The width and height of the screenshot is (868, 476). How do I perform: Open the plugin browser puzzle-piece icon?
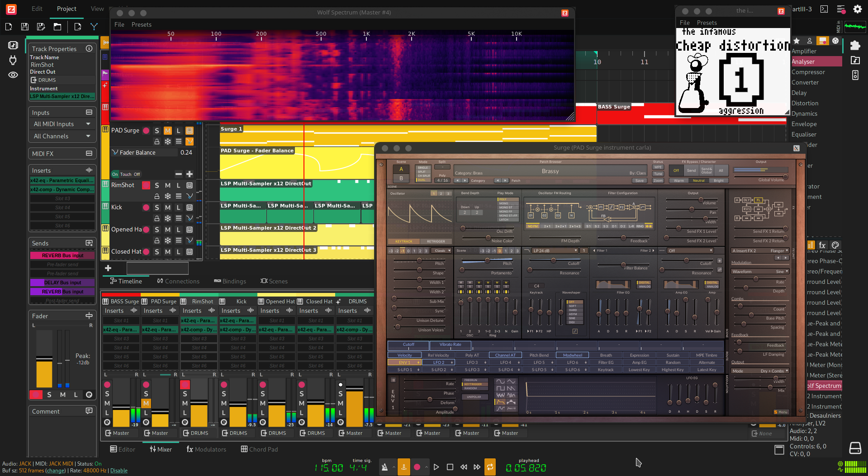(855, 45)
